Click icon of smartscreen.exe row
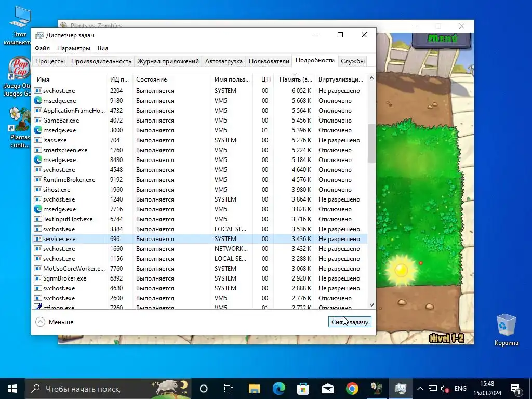Screen dimensions: 532x399 38,150
